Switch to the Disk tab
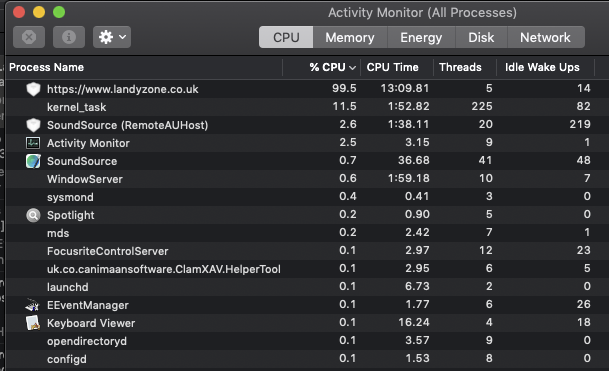The image size is (609, 371). (481, 37)
